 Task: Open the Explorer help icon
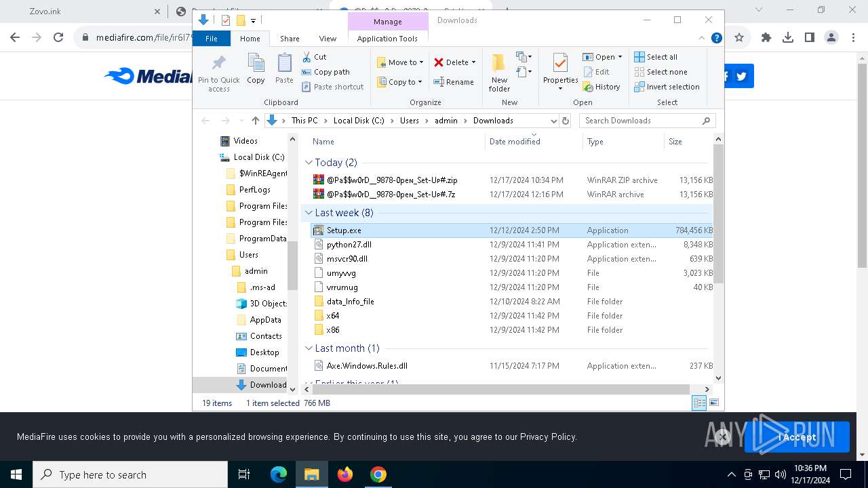pos(716,39)
